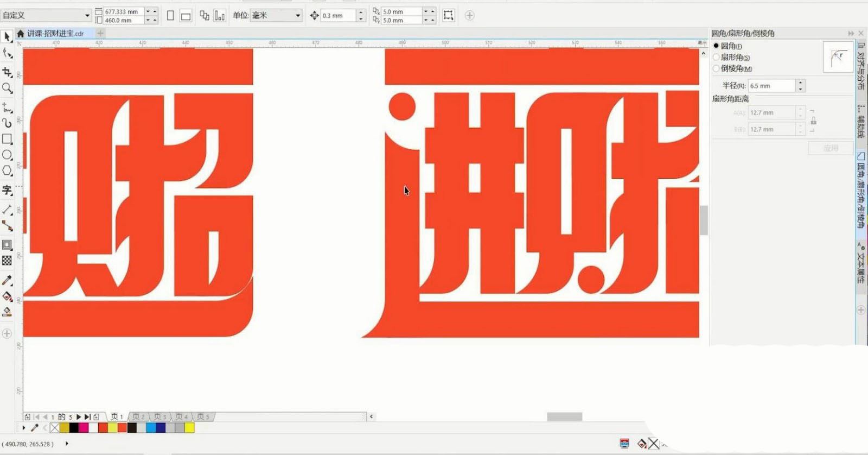Pick the magenta color swatch
868x455 pixels.
click(84, 428)
